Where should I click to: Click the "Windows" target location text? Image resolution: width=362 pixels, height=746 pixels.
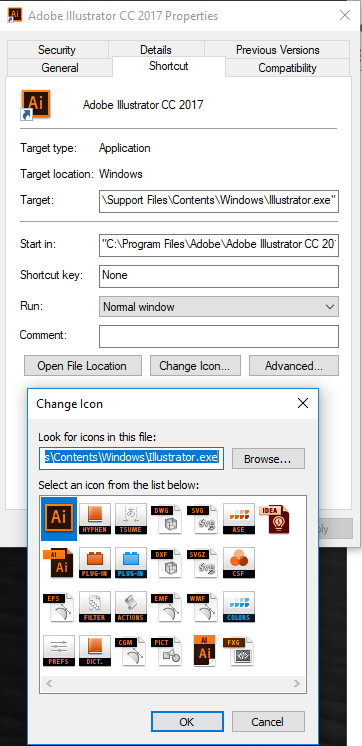[121, 174]
